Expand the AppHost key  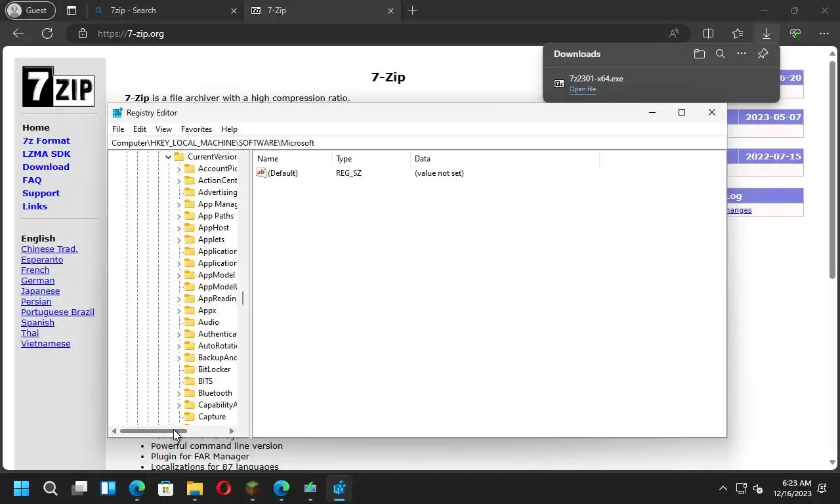coord(178,228)
